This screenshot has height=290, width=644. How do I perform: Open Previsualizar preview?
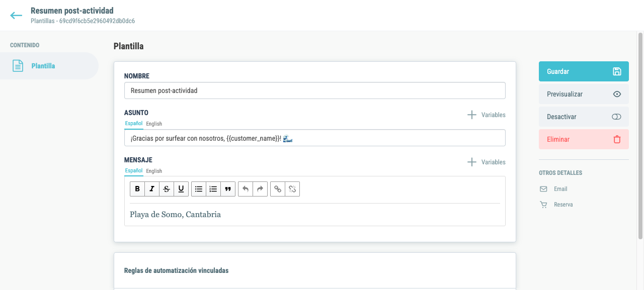click(x=584, y=94)
